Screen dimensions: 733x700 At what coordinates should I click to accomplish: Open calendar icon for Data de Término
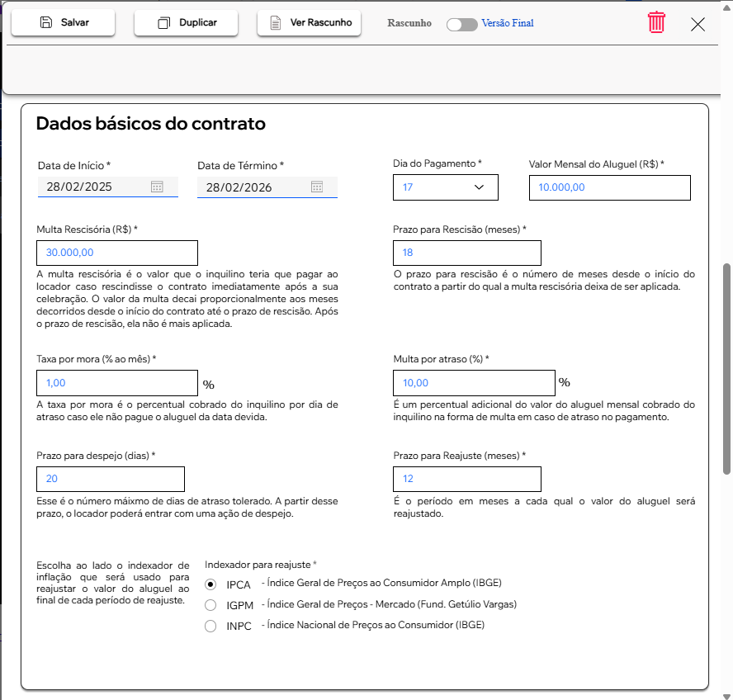point(317,187)
